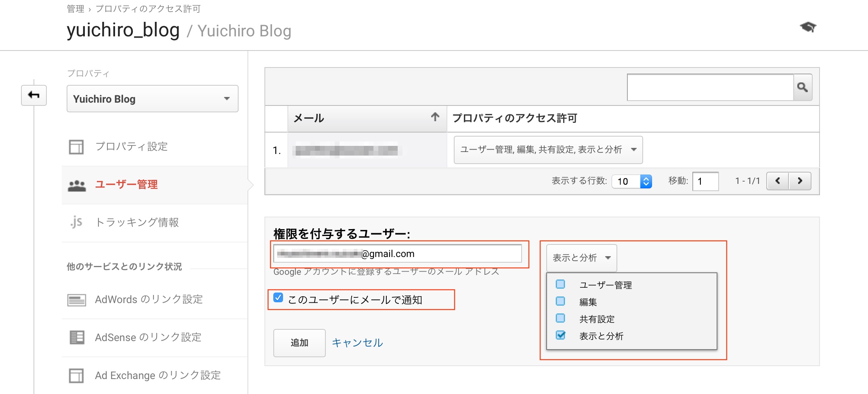Screen dimensions: 868x394
Task: Click the email address input field
Action: (398, 254)
